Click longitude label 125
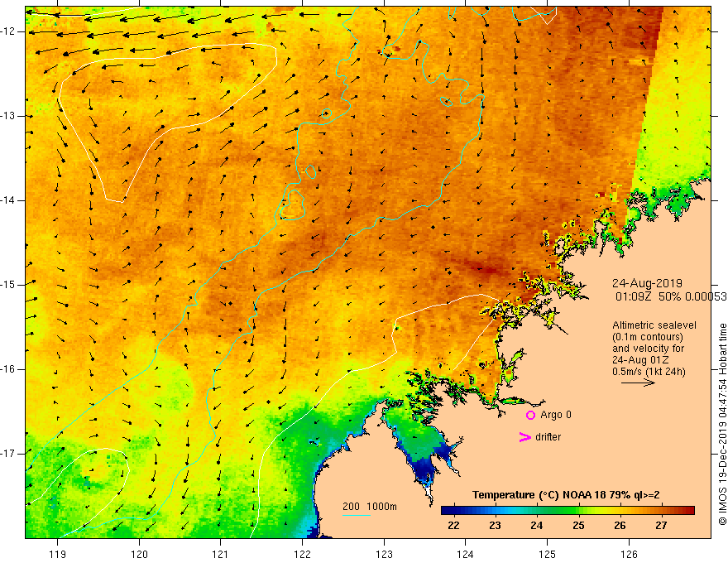This screenshot has height=563, width=728. (548, 554)
